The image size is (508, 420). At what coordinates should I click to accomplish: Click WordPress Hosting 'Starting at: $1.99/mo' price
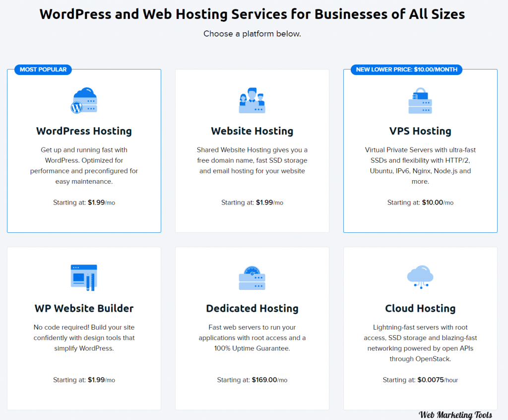[x=84, y=203]
